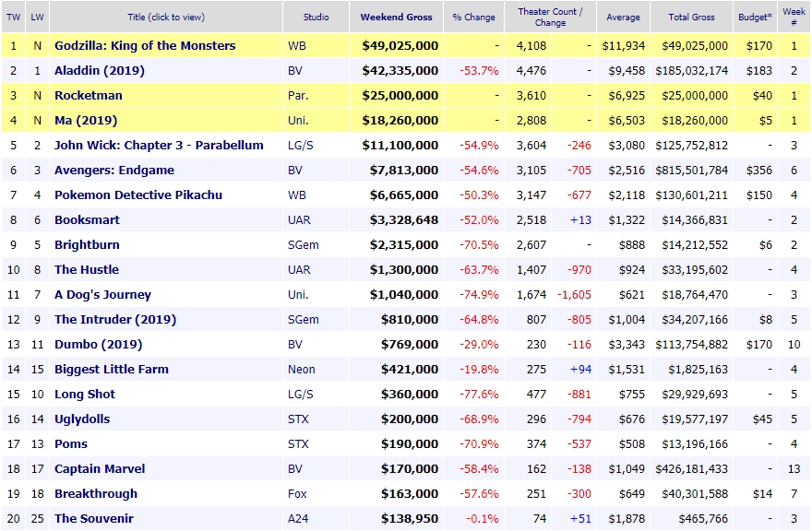
Task: Select the Uglydolls budget '$45'
Action: (762, 419)
